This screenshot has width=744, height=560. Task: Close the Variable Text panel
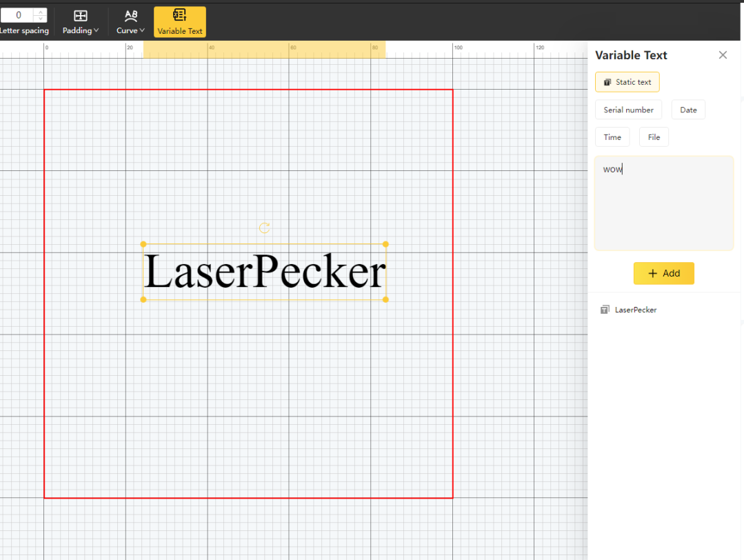pyautogui.click(x=723, y=55)
